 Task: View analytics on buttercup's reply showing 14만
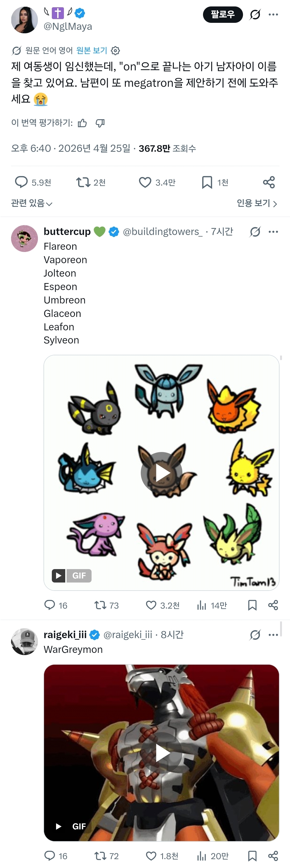[201, 606]
